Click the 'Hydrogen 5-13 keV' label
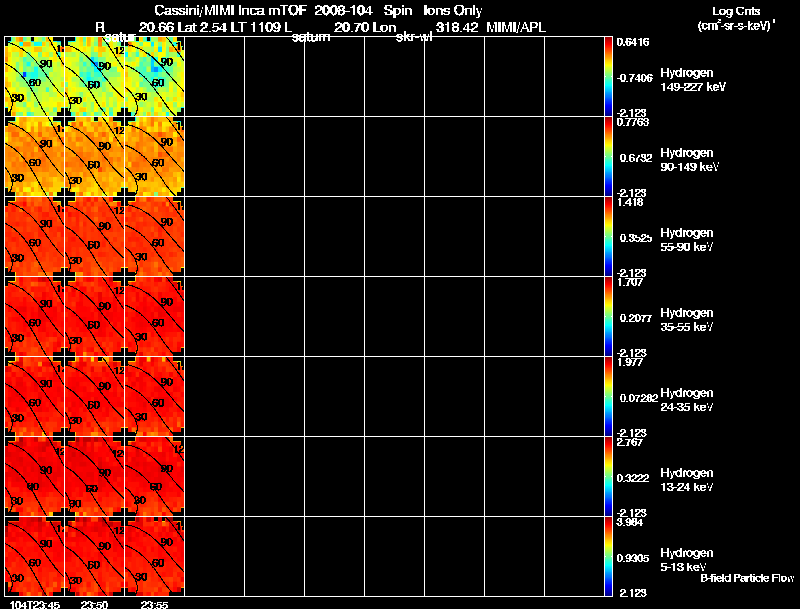The width and height of the screenshot is (800, 609). [x=687, y=561]
